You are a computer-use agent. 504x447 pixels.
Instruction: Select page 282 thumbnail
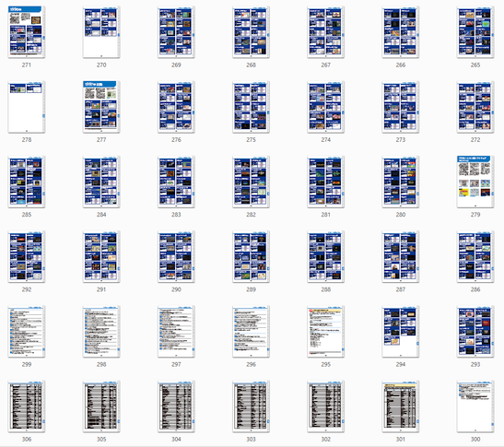(251, 182)
